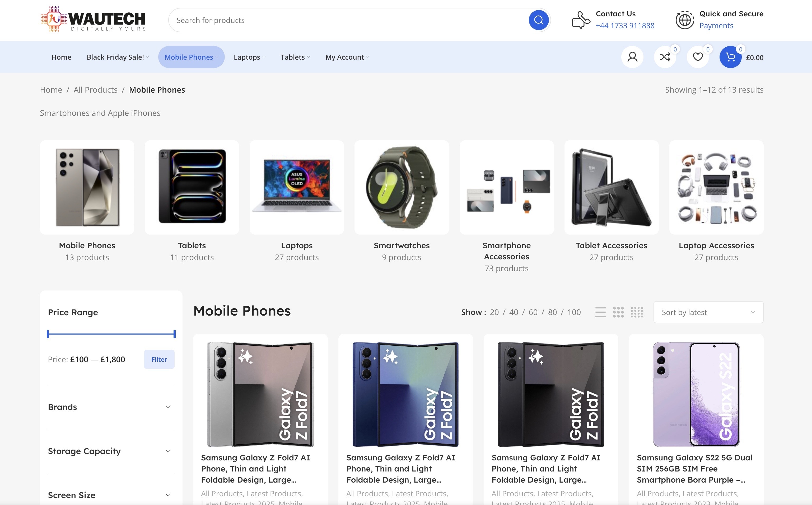Open the shopping cart icon
The width and height of the screenshot is (812, 505).
tap(730, 57)
